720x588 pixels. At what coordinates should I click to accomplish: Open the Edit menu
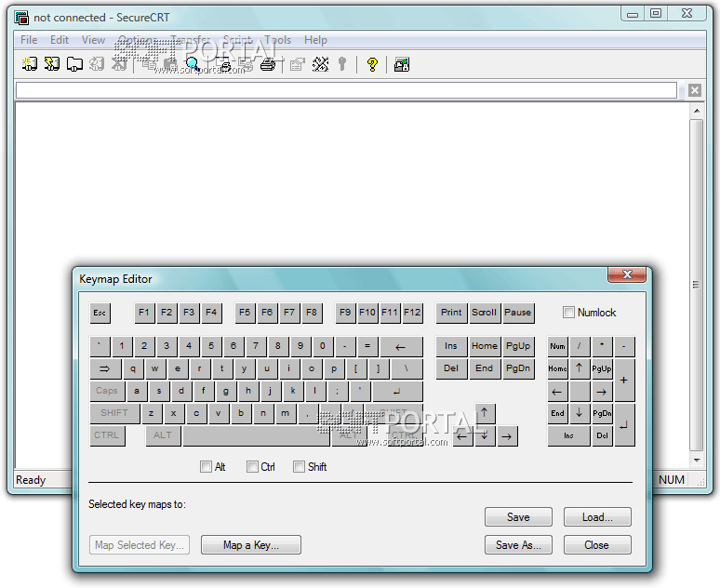pyautogui.click(x=60, y=40)
